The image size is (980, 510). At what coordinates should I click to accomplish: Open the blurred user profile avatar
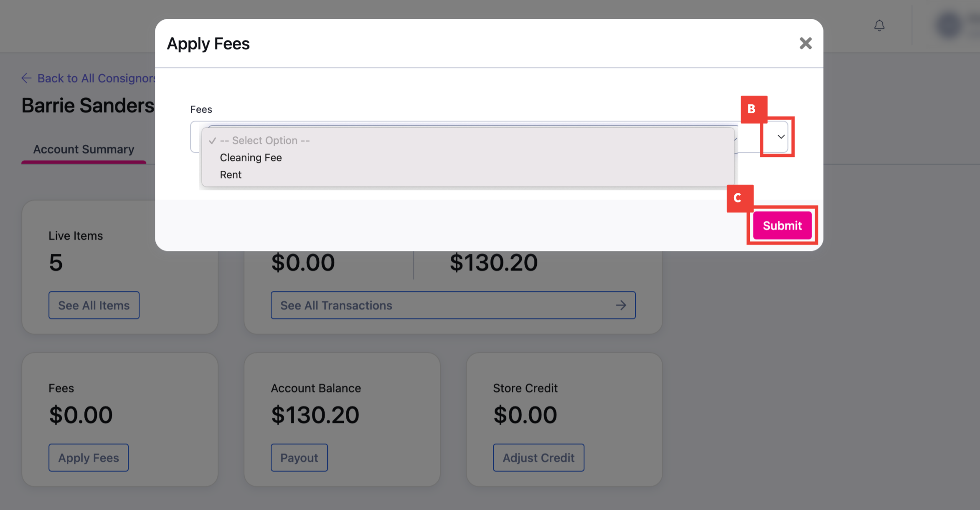tap(949, 25)
